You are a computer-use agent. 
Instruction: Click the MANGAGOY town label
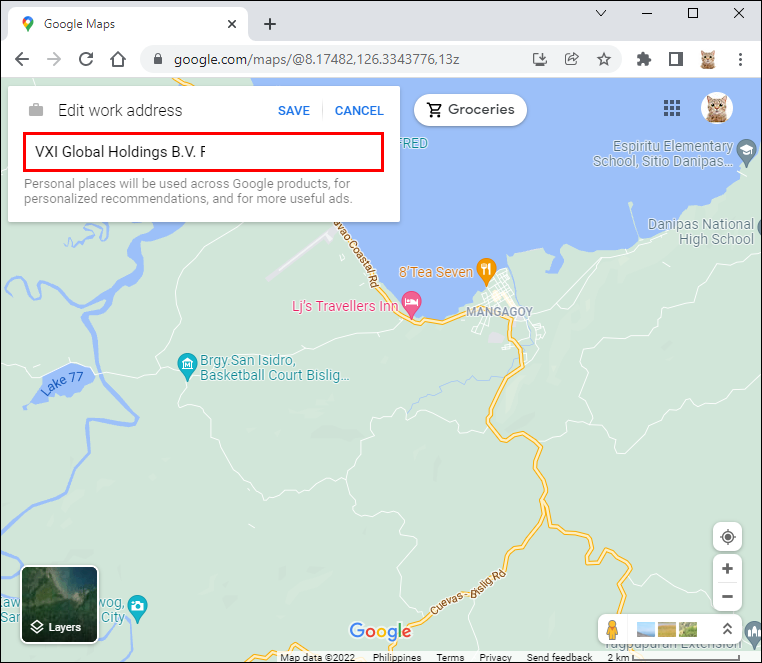tap(499, 312)
